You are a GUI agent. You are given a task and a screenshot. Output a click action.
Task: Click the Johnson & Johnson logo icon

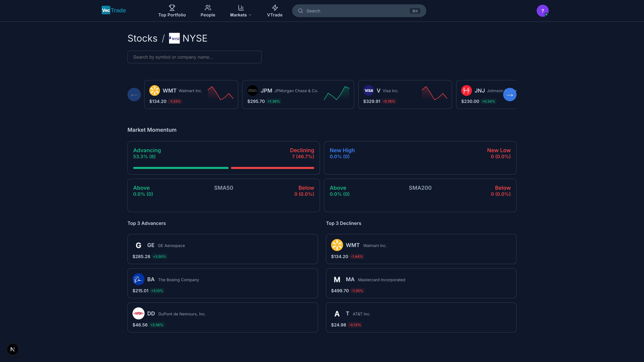tap(467, 90)
